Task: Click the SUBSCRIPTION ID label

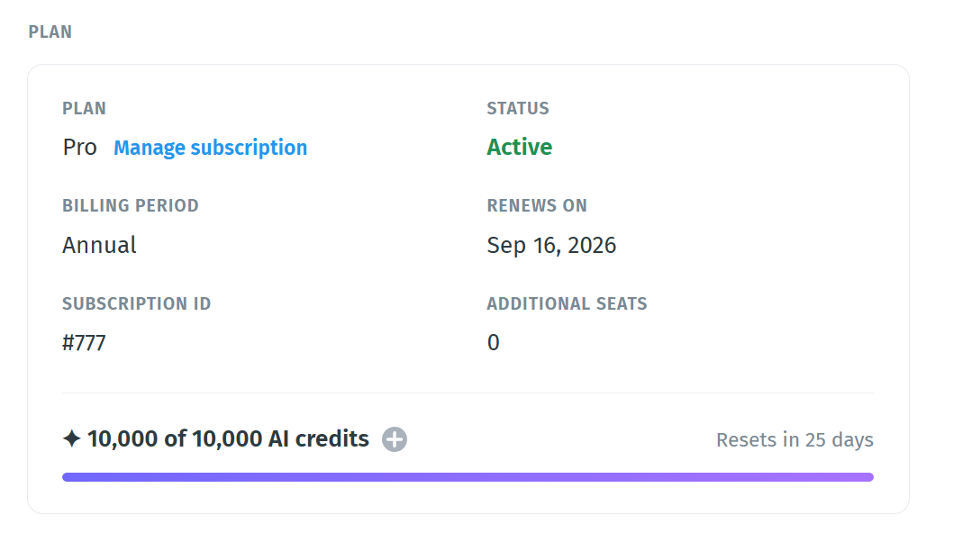Action: click(x=136, y=304)
